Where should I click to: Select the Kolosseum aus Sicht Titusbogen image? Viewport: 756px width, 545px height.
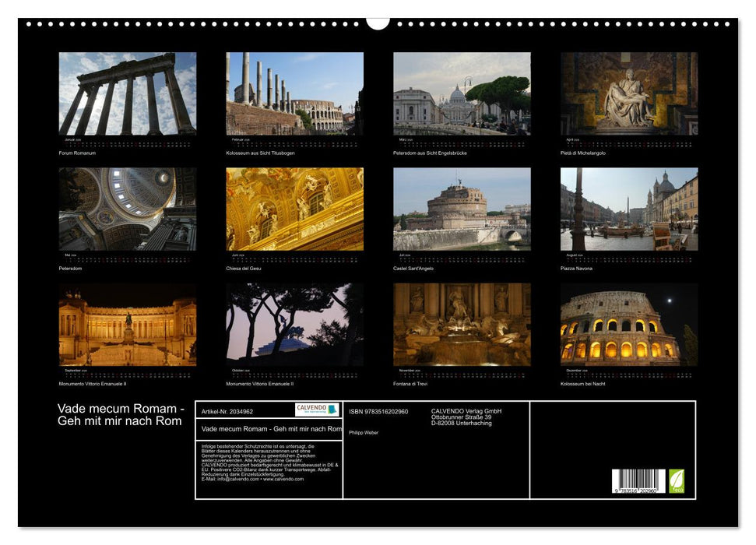[x=294, y=93]
